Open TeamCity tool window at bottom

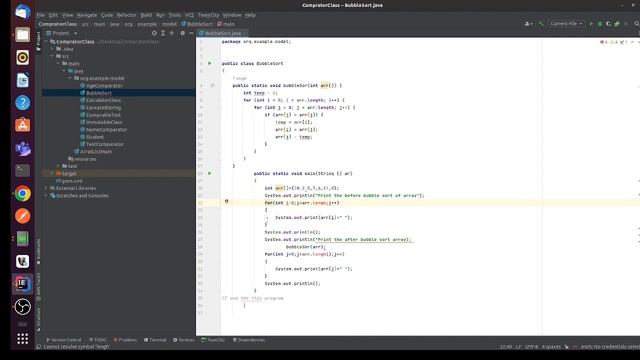[x=213, y=340]
